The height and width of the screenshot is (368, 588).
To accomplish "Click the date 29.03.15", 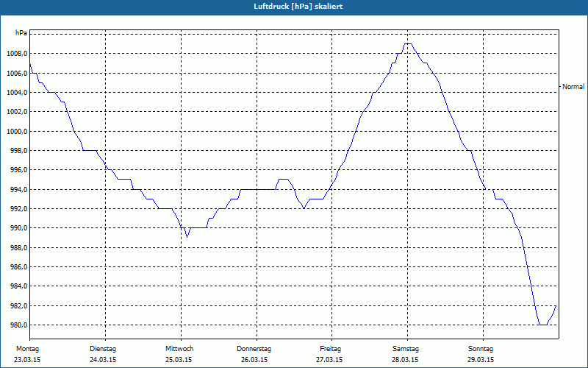I will point(481,360).
